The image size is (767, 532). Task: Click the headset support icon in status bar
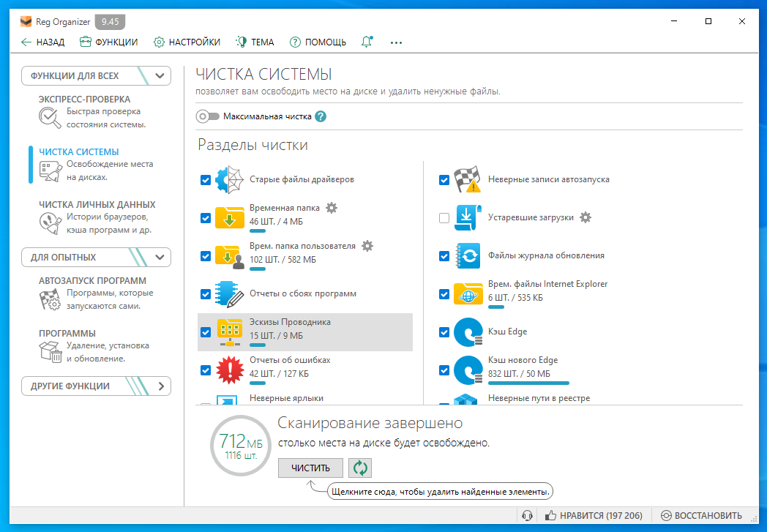(526, 516)
